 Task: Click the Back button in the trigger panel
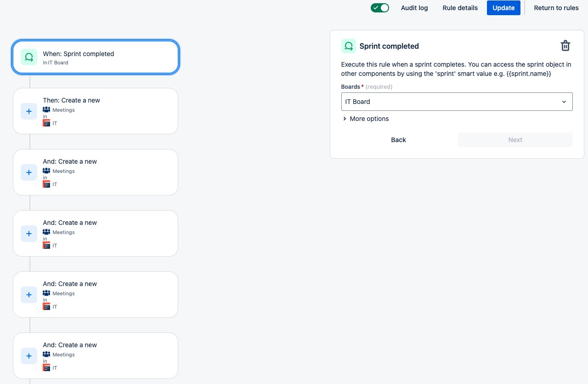[398, 140]
